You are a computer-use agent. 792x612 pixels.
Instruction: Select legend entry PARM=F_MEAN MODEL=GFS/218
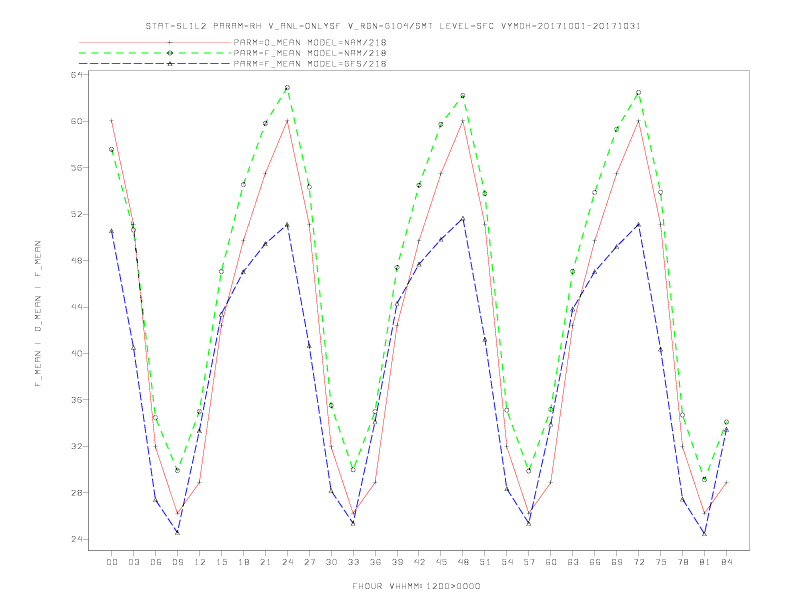tap(310, 64)
